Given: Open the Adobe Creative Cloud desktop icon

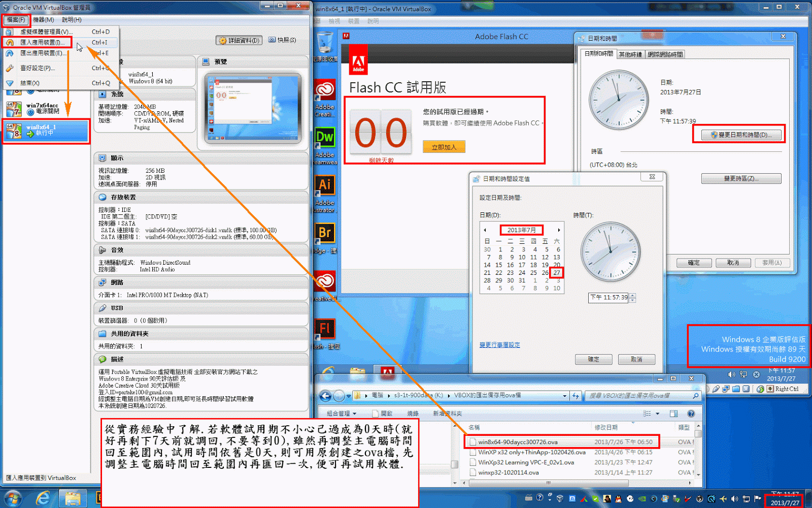Looking at the screenshot, I should 325,99.
